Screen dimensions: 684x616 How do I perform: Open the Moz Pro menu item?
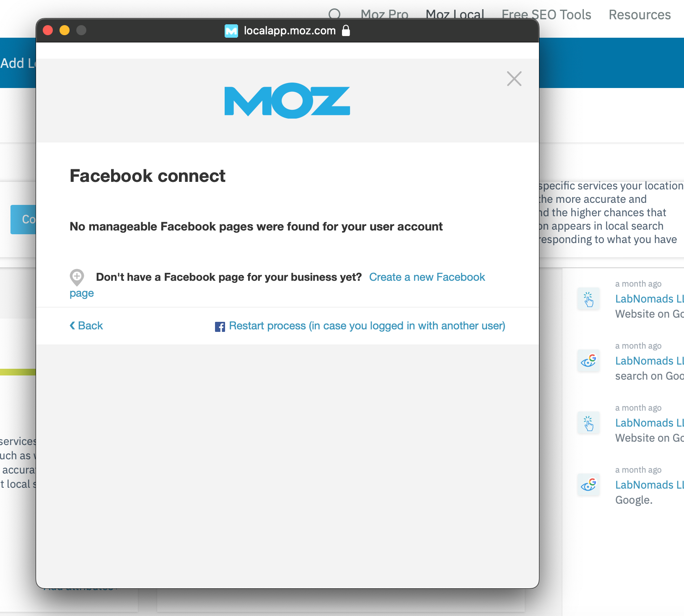(x=384, y=15)
